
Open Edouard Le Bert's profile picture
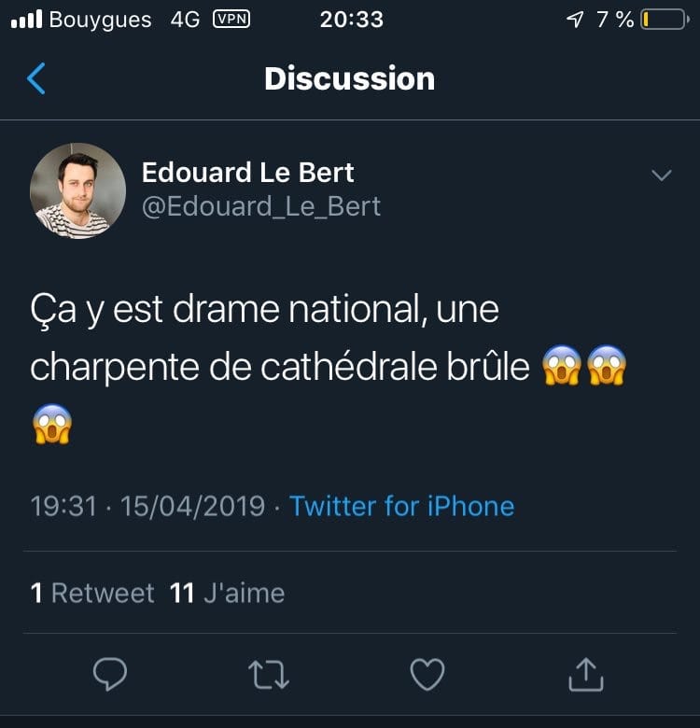click(x=77, y=189)
